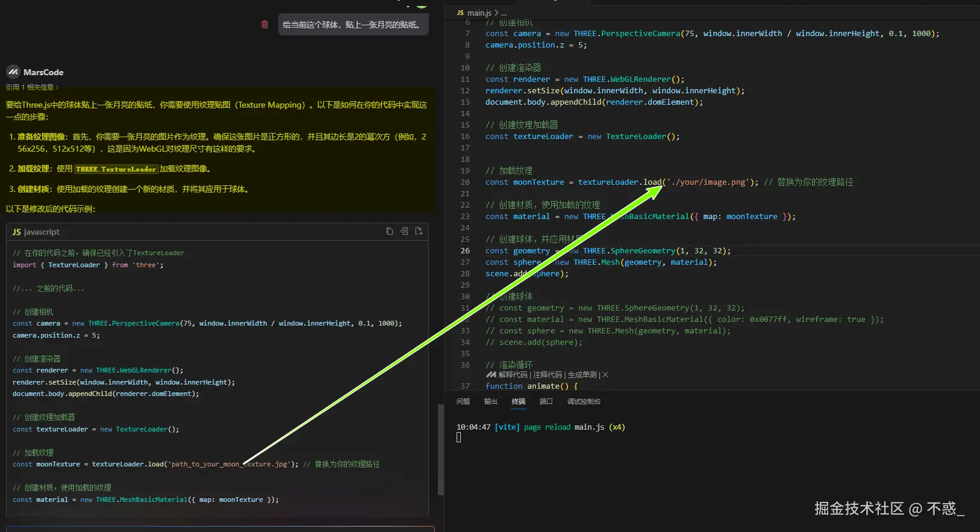Delete the user chat message with trash icon
Image resolution: width=980 pixels, height=532 pixels.
(264, 25)
